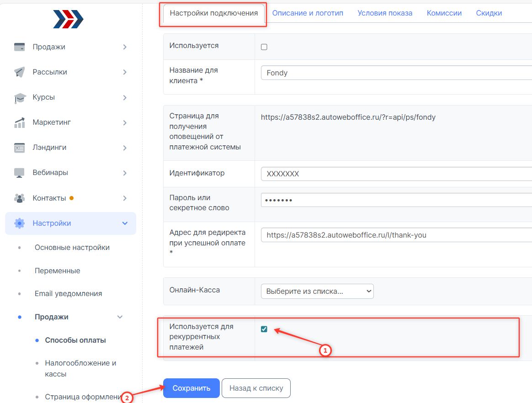Click the Контакты people icon

click(x=19, y=198)
